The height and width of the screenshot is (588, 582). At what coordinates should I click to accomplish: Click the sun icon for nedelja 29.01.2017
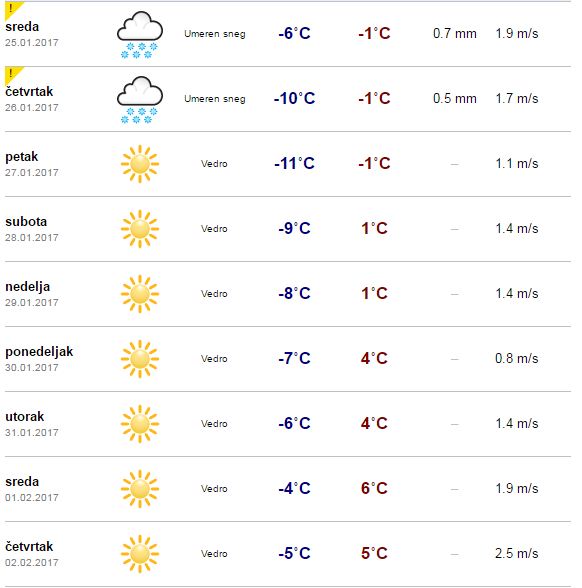click(140, 294)
